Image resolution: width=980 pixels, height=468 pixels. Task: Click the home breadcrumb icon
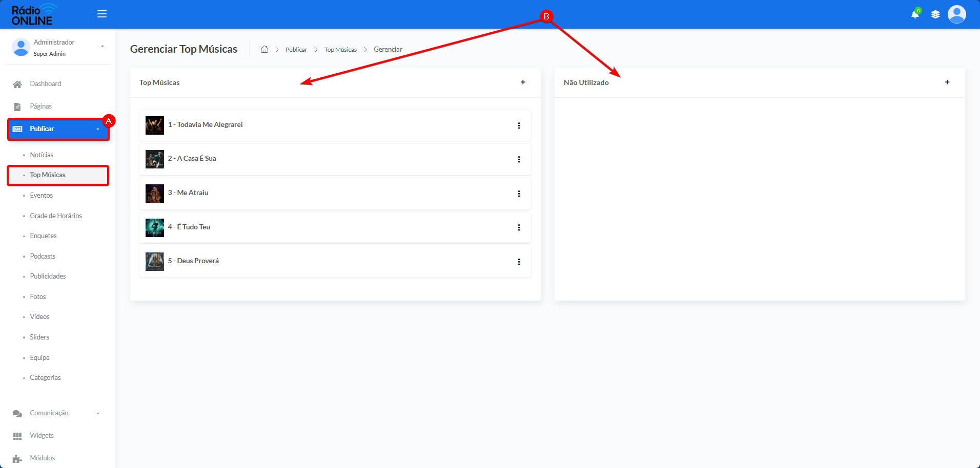point(264,49)
